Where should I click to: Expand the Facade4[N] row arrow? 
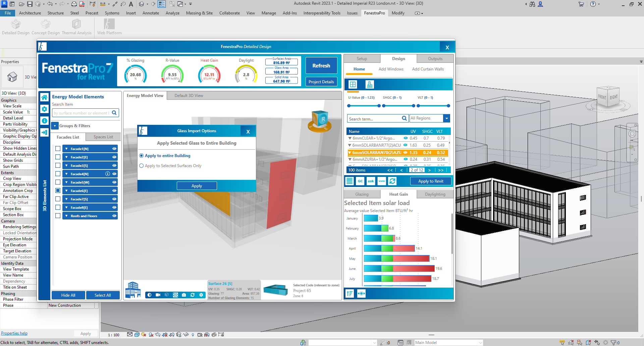[x=66, y=174]
